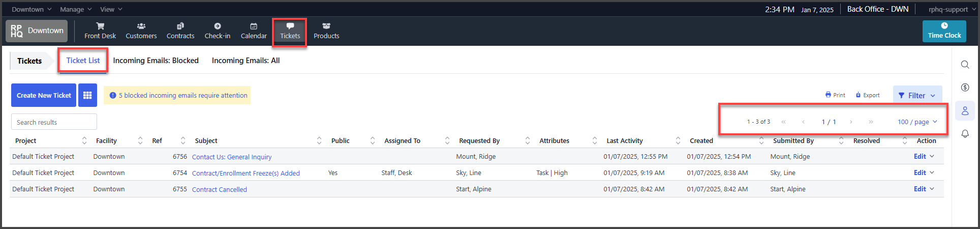Switch tickets to grid view icon
This screenshot has width=980, height=229.
87,95
